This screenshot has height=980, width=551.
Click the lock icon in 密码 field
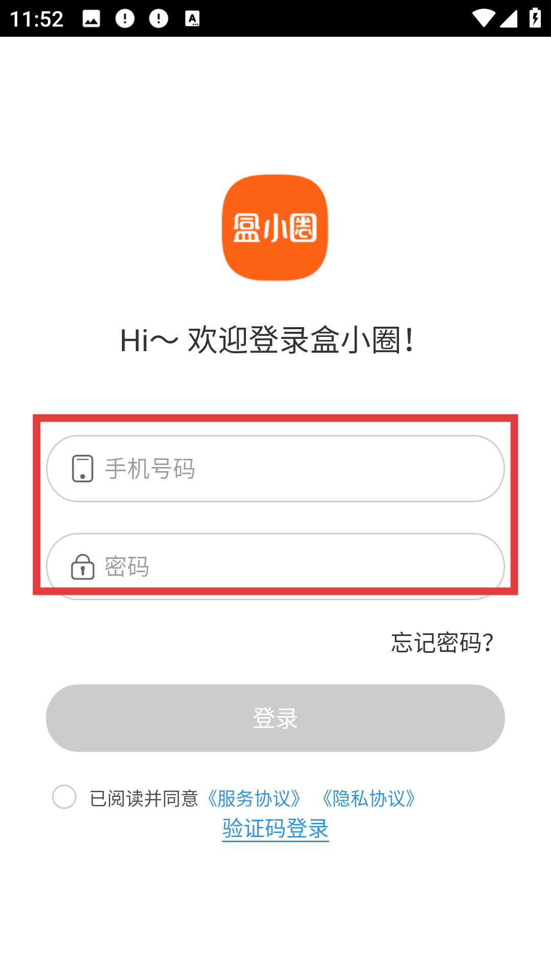pos(83,567)
